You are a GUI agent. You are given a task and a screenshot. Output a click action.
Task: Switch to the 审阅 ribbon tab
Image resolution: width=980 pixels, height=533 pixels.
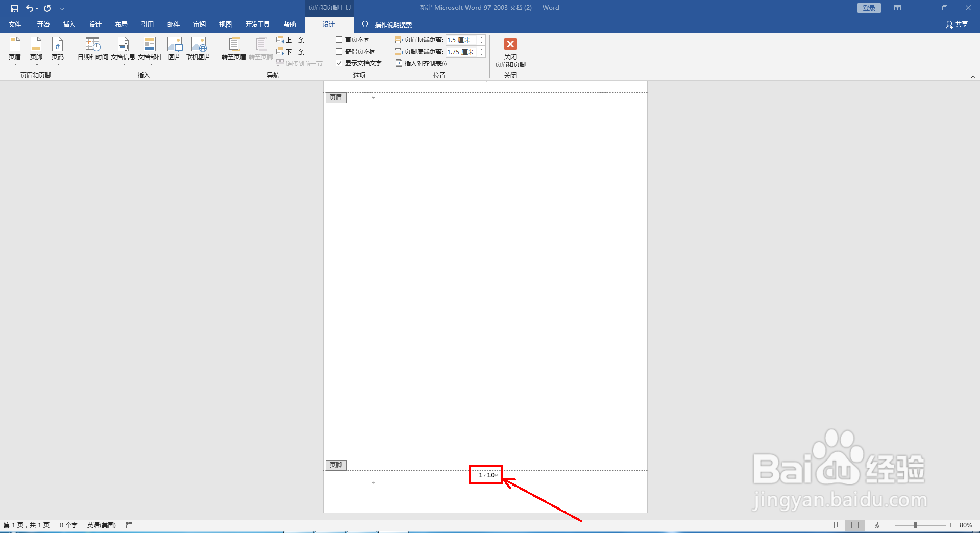coord(200,24)
